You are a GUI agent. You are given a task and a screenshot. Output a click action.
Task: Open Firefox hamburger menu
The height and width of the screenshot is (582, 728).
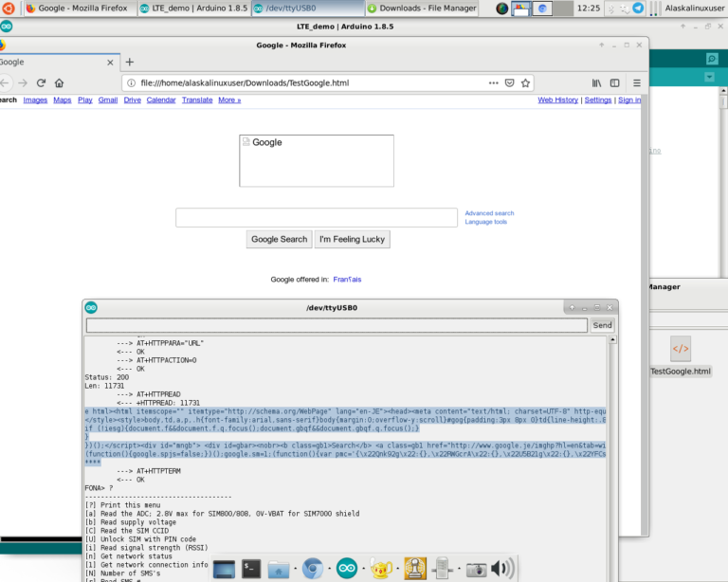[637, 82]
